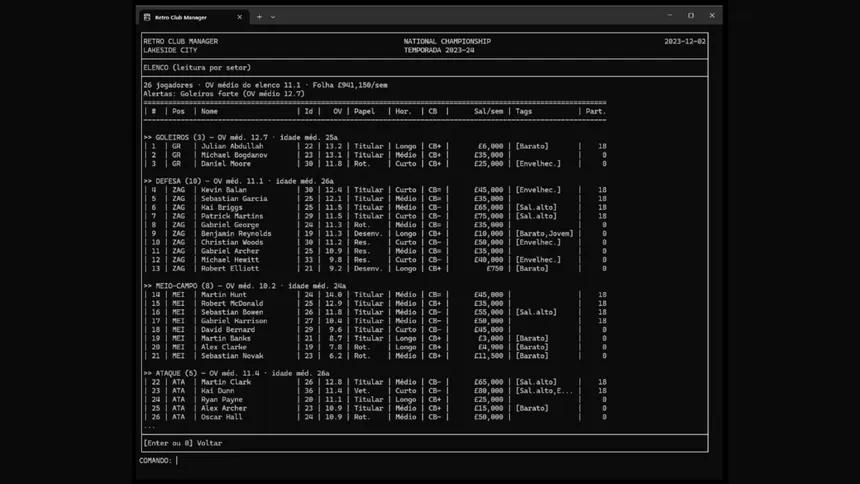The height and width of the screenshot is (484, 860).
Task: Click player name Martin Banks
Action: tap(226, 339)
